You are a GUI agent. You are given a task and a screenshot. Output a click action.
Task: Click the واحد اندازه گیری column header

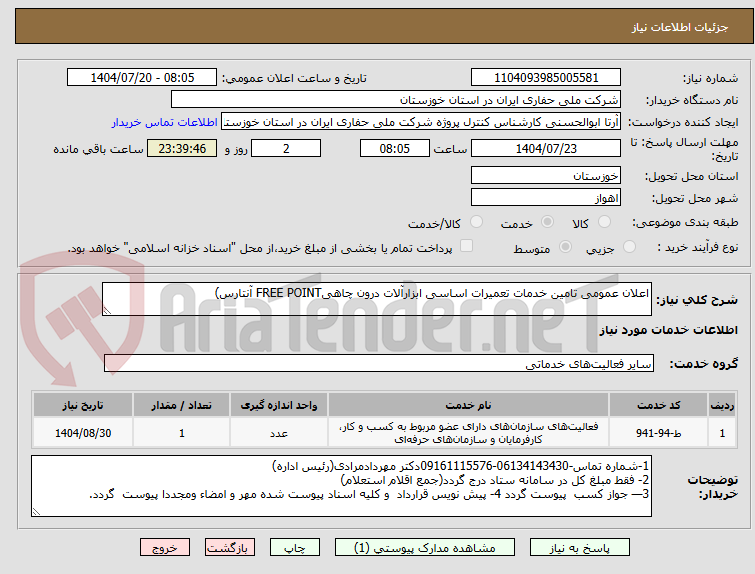coord(279,405)
